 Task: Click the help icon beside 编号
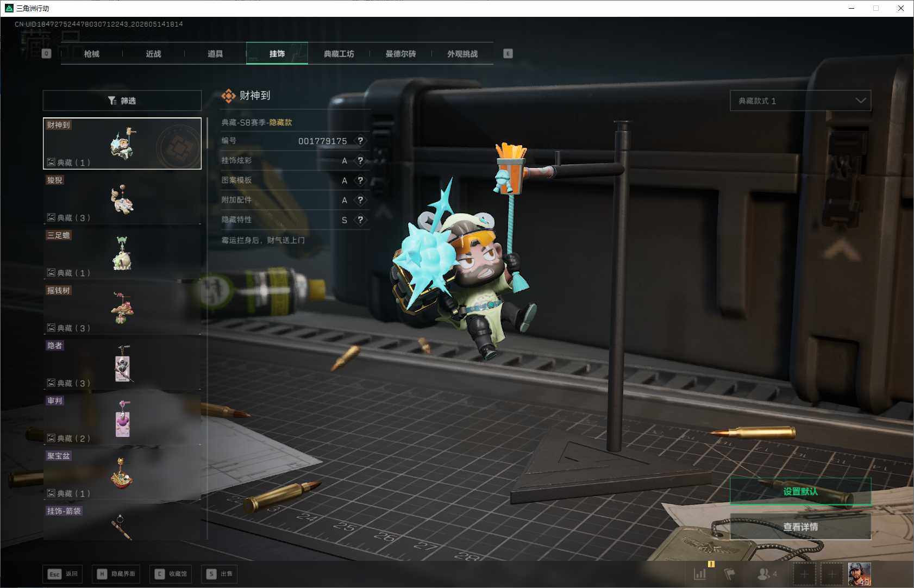pos(360,141)
